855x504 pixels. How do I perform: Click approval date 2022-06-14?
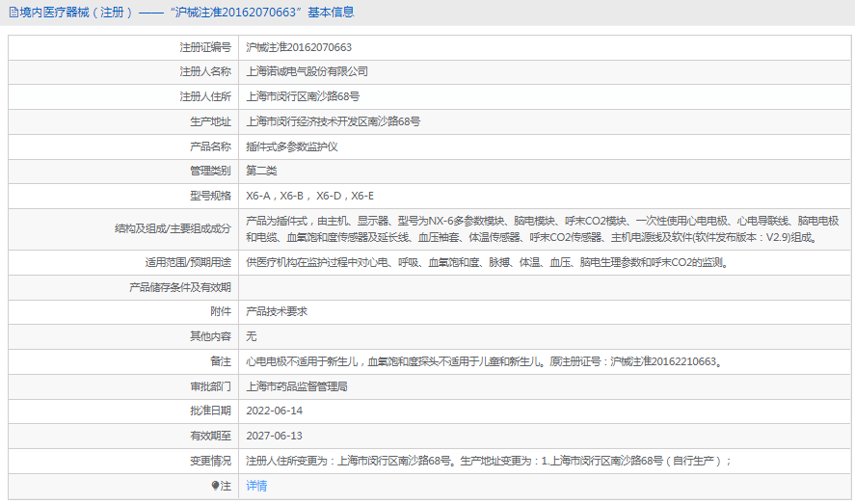275,411
